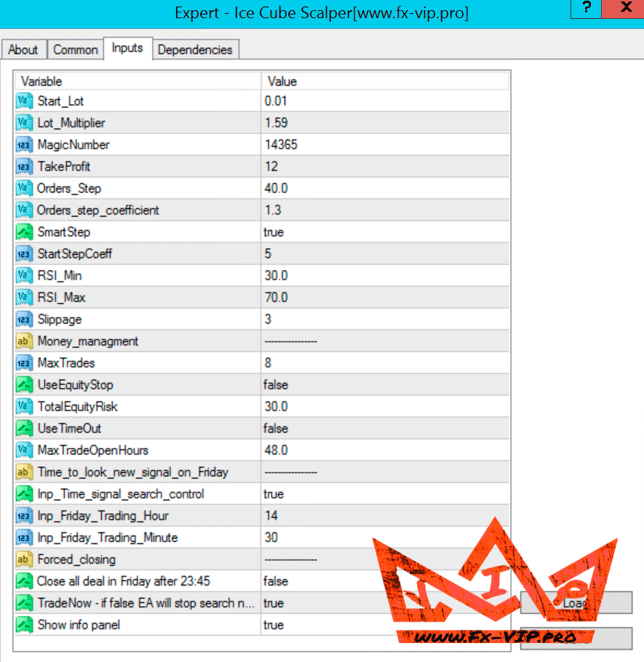This screenshot has height=662, width=644.
Task: Click the SmartStep boolean icon
Action: point(25,232)
